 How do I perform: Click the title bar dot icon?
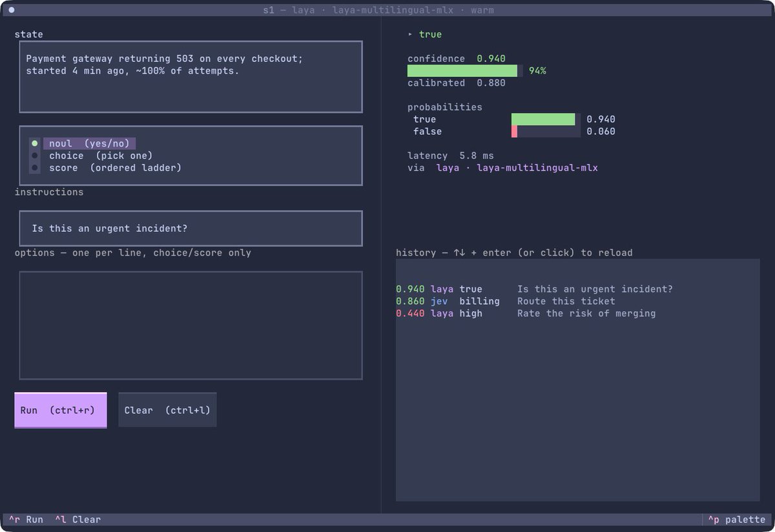tap(12, 10)
